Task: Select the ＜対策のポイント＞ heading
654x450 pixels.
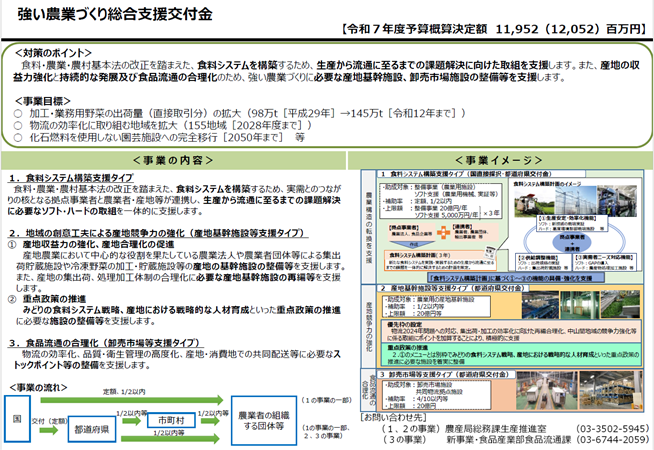Action: click(x=53, y=53)
